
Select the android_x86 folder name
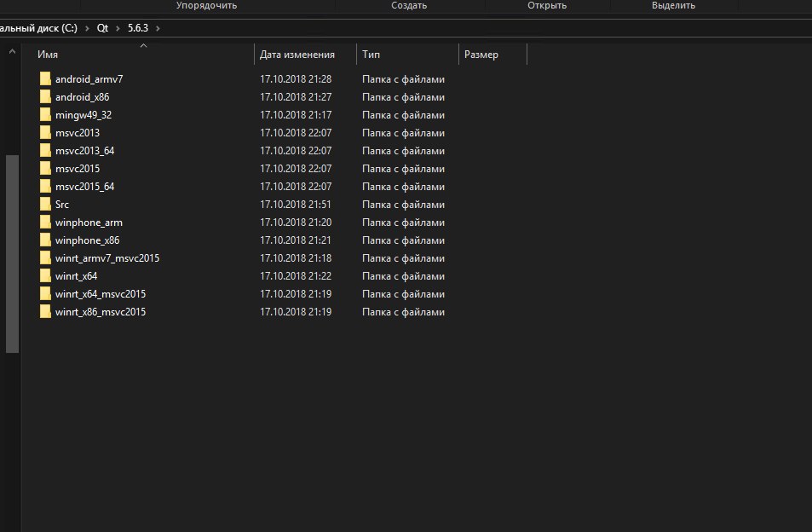[83, 97]
